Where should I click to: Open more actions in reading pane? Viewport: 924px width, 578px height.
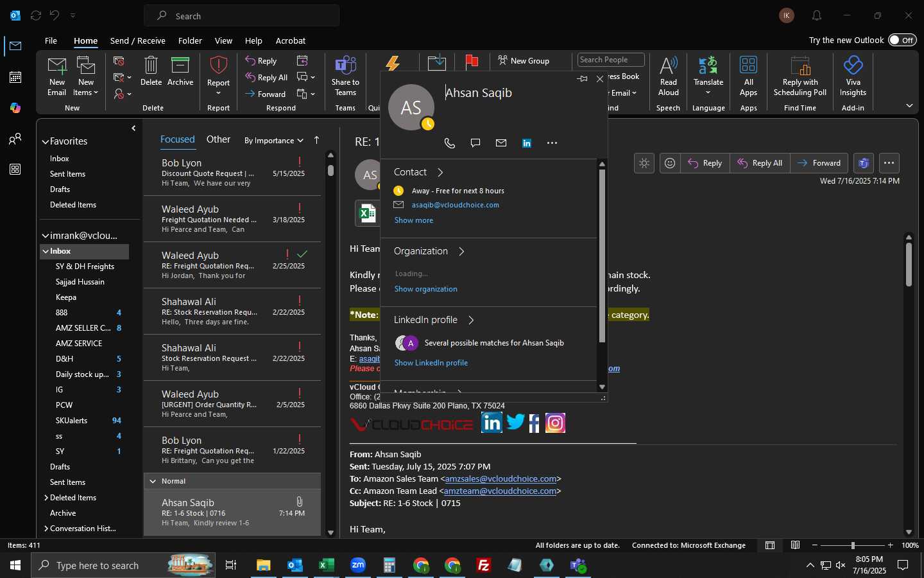889,163
